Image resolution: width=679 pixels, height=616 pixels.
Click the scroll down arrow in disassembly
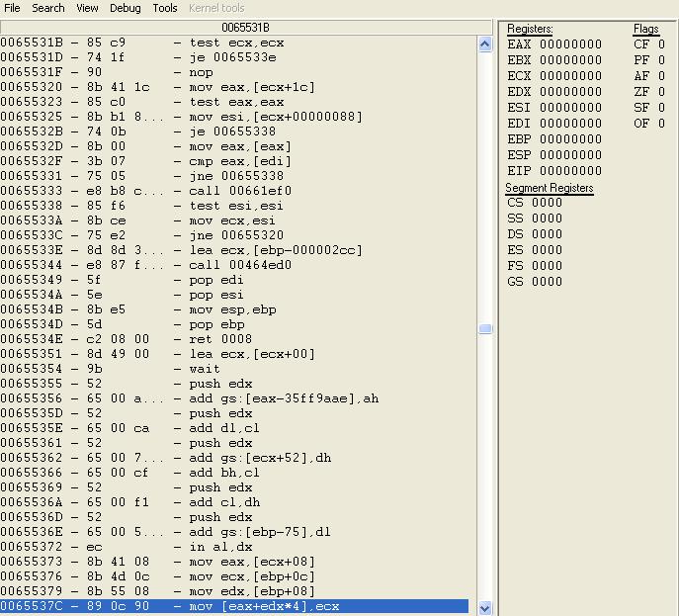coord(484,607)
